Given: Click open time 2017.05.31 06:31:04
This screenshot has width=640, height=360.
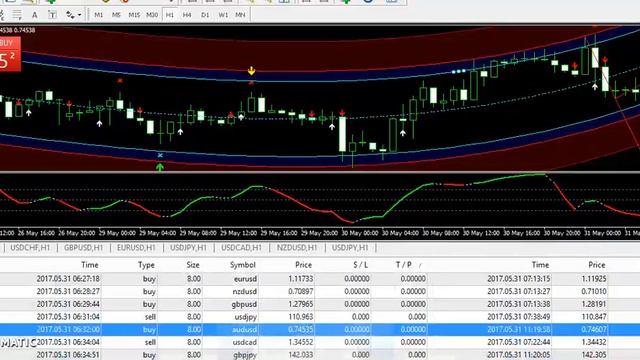Looking at the screenshot, I should pos(68,317).
